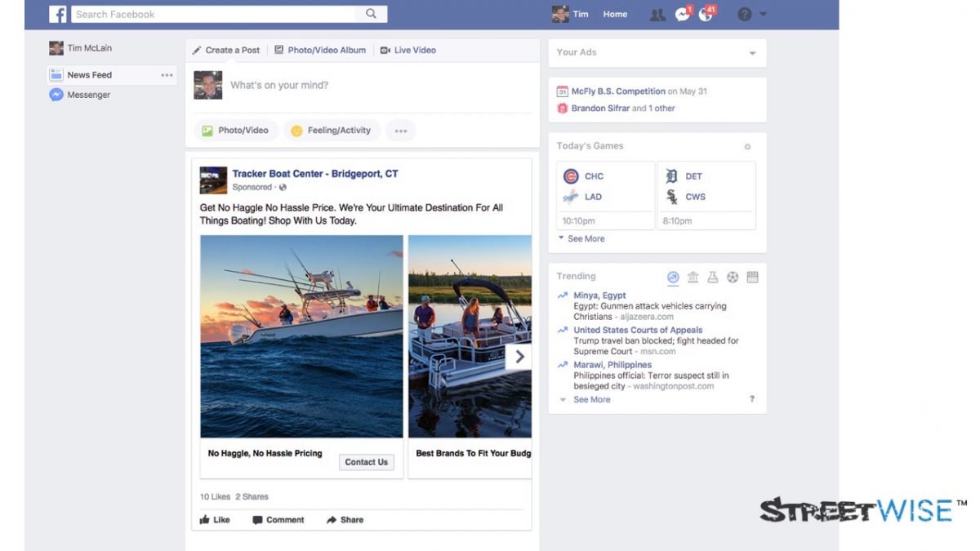980x551 pixels.
Task: Click the CWS White Sox team logo
Action: [x=672, y=197]
